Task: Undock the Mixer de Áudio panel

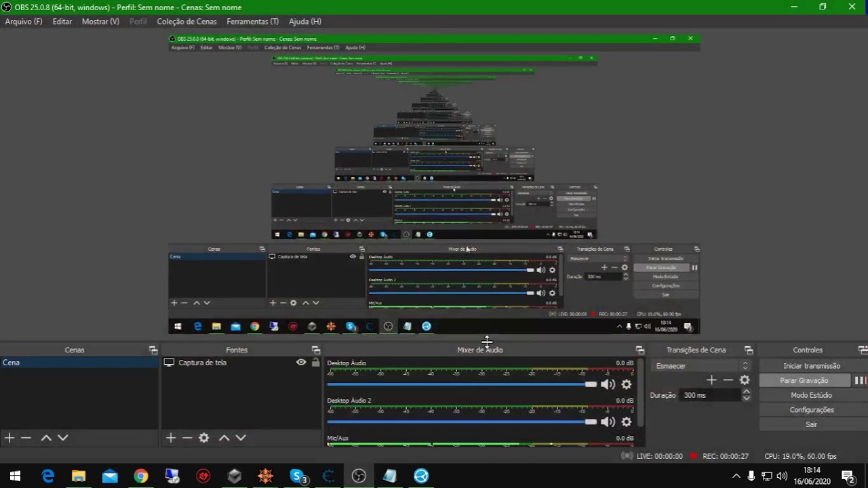Action: [640, 350]
